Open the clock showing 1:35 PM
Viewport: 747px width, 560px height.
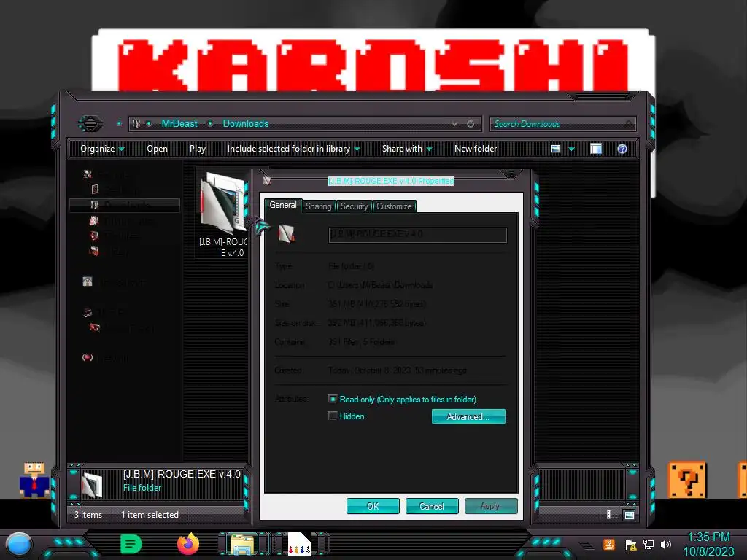tap(708, 544)
